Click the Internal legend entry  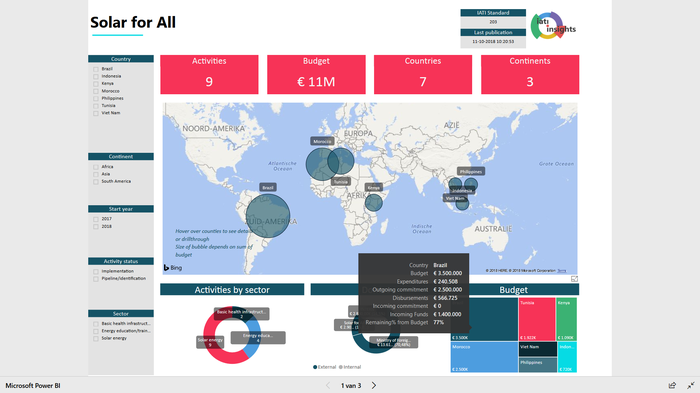pyautogui.click(x=350, y=367)
